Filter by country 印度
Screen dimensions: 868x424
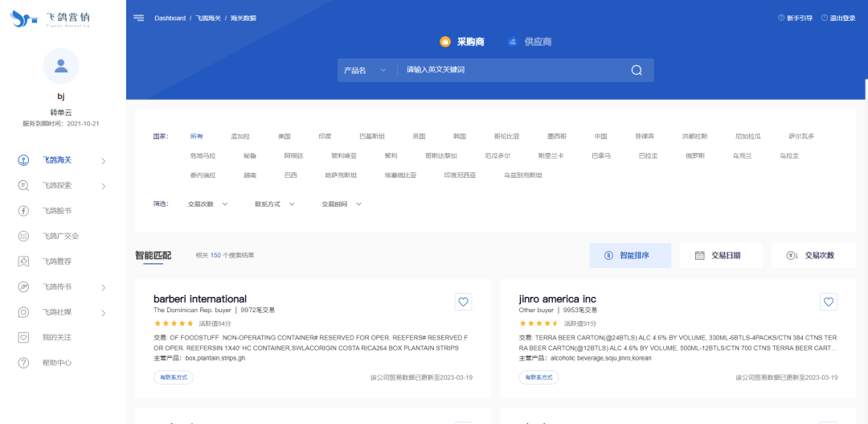click(x=325, y=136)
